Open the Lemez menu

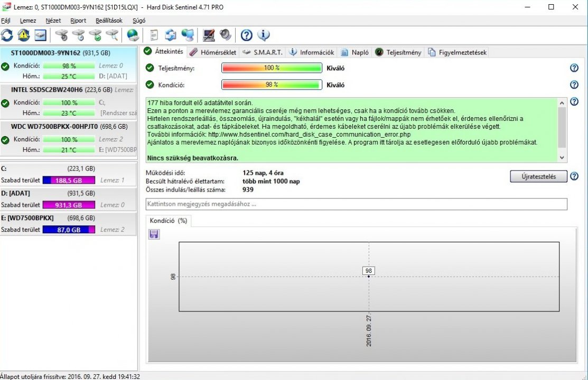point(28,21)
